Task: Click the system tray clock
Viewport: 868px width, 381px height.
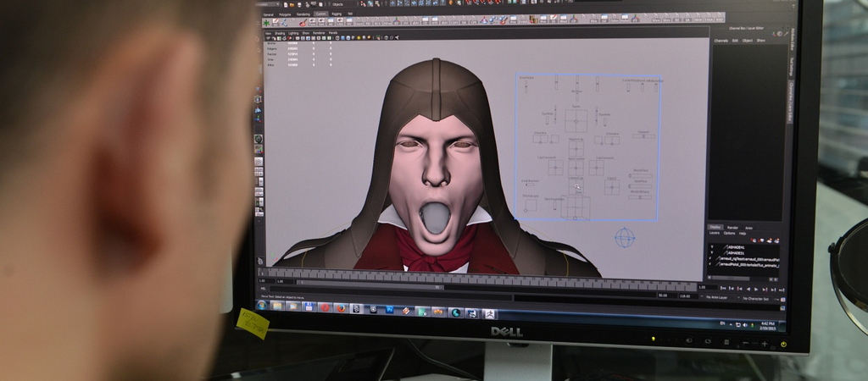Action: click(x=768, y=325)
